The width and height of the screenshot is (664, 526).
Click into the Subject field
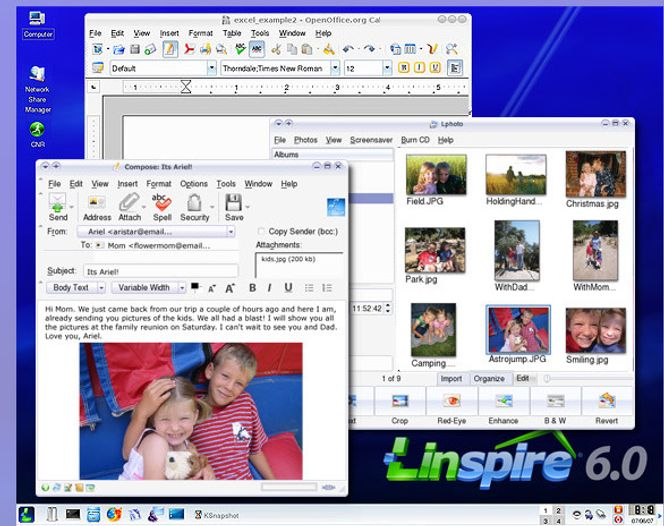[160, 271]
